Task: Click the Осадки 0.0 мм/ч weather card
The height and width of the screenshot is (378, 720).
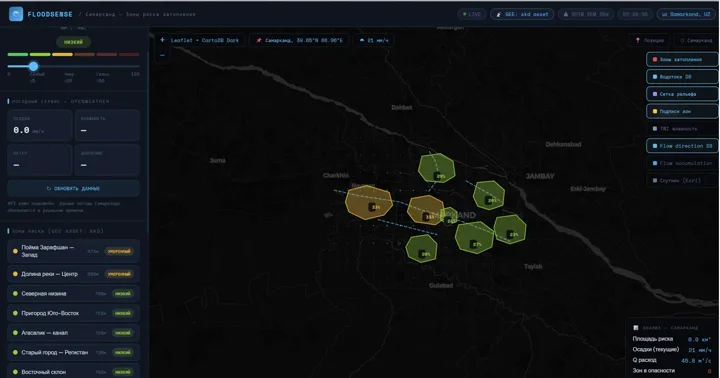Action: pyautogui.click(x=39, y=125)
